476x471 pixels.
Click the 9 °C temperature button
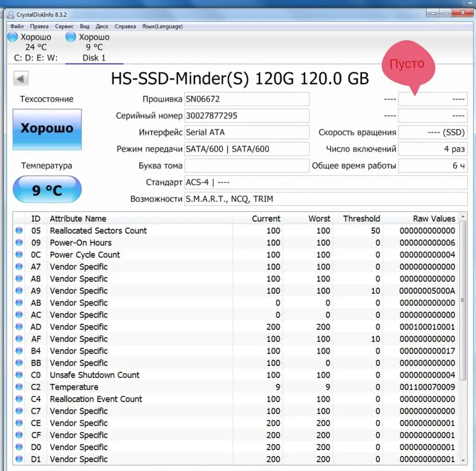47,190
